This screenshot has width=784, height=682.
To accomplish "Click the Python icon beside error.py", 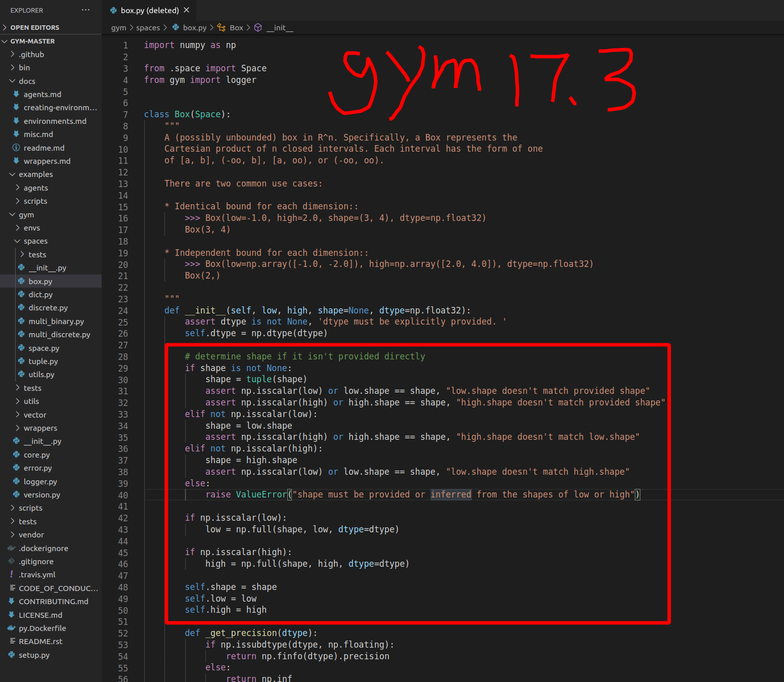I will coord(16,468).
